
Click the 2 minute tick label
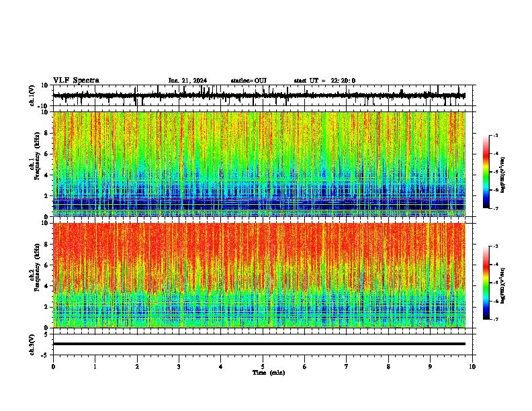click(137, 367)
